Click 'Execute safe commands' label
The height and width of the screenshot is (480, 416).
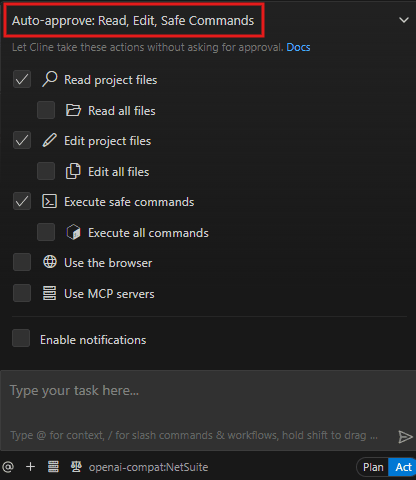pyautogui.click(x=129, y=202)
